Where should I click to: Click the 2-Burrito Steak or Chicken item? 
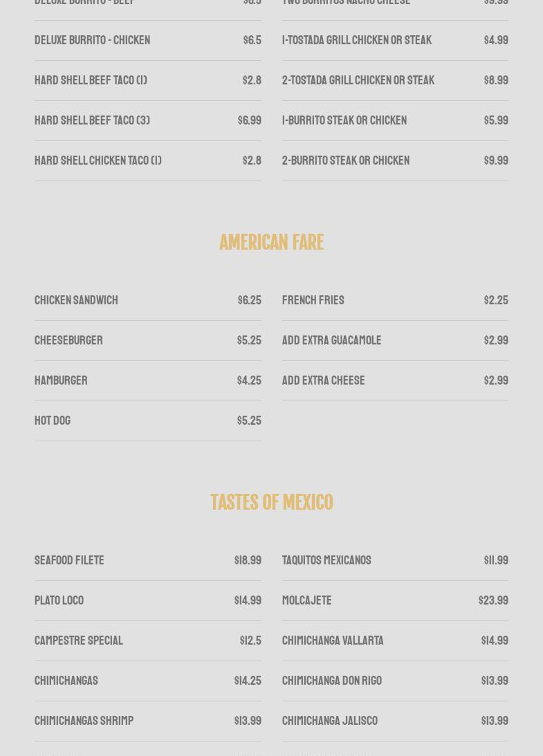346,160
